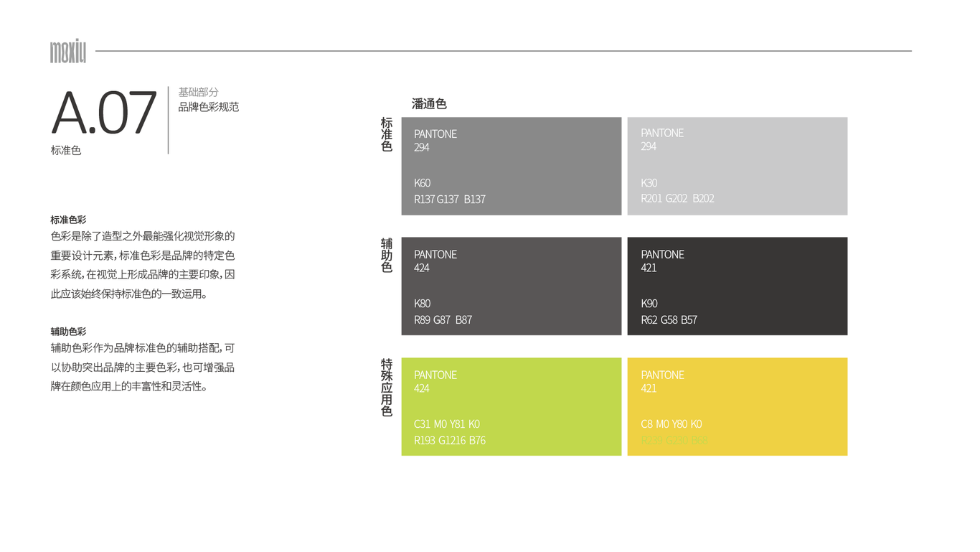980x552 pixels.
Task: Select the 潘通色 title above the swatches
Action: [429, 104]
